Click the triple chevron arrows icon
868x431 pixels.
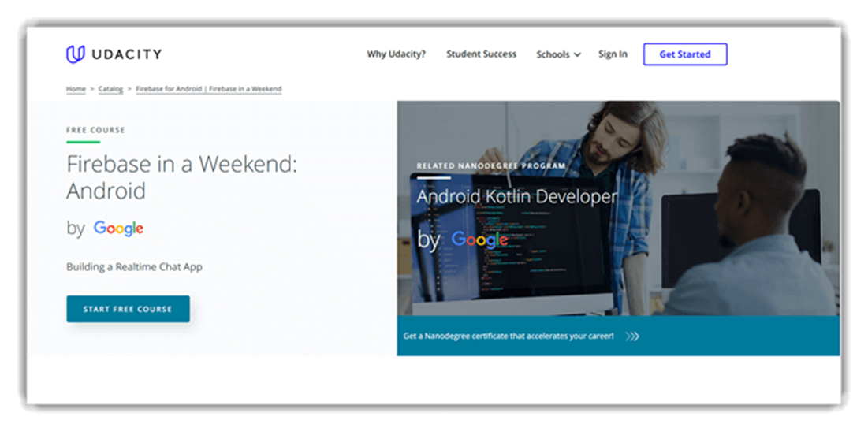pos(632,336)
